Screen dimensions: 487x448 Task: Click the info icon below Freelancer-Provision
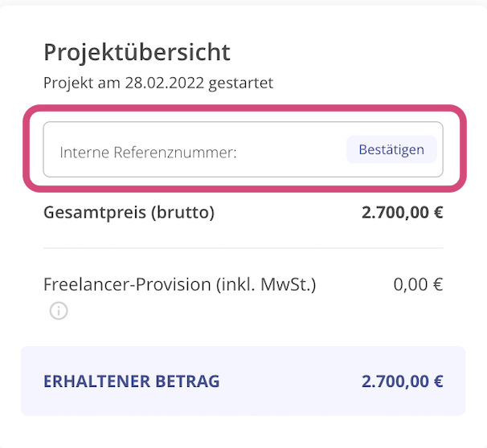[x=59, y=311]
